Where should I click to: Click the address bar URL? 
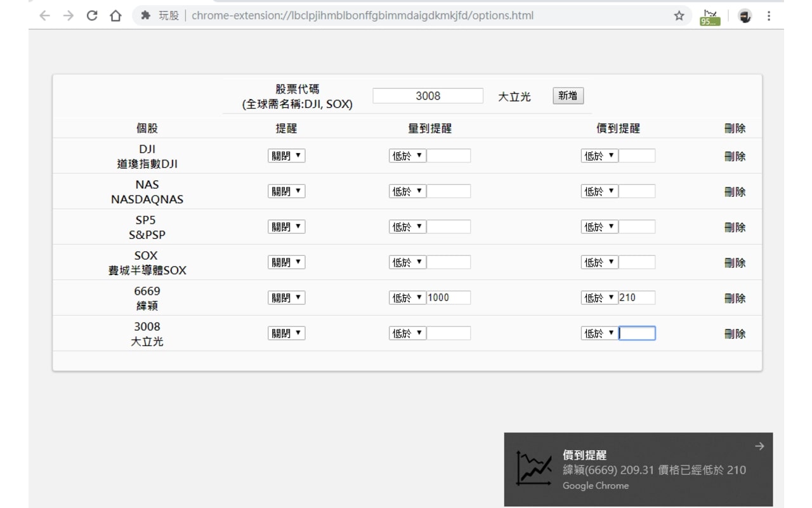coord(362,16)
